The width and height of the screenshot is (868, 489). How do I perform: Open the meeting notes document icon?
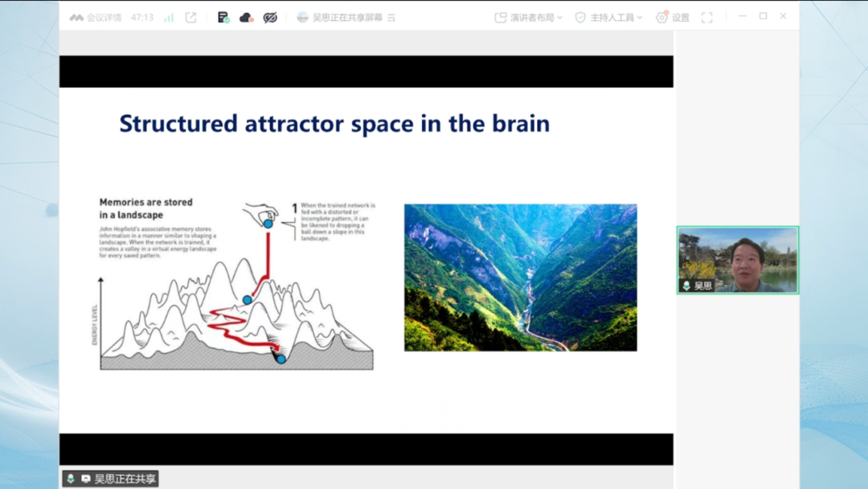point(223,18)
